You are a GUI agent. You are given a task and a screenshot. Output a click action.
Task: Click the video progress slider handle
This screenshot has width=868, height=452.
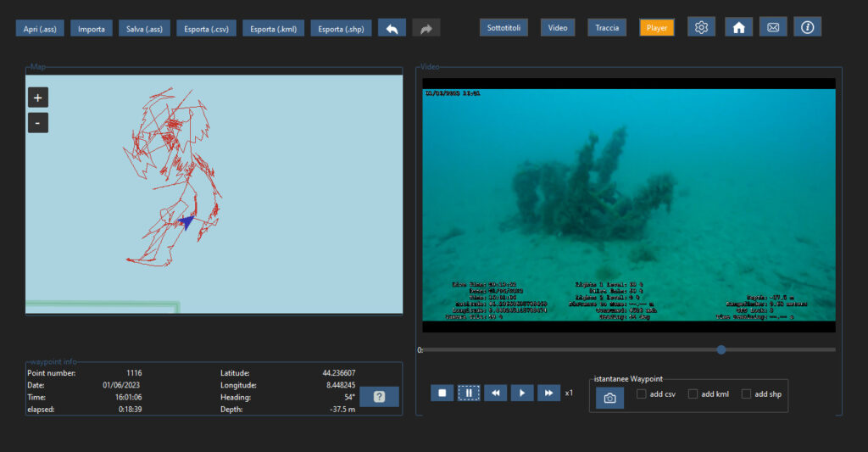tap(721, 350)
